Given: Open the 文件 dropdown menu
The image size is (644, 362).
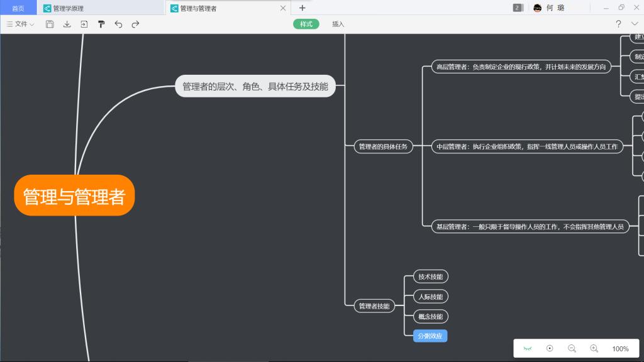Looking at the screenshot, I should point(21,24).
